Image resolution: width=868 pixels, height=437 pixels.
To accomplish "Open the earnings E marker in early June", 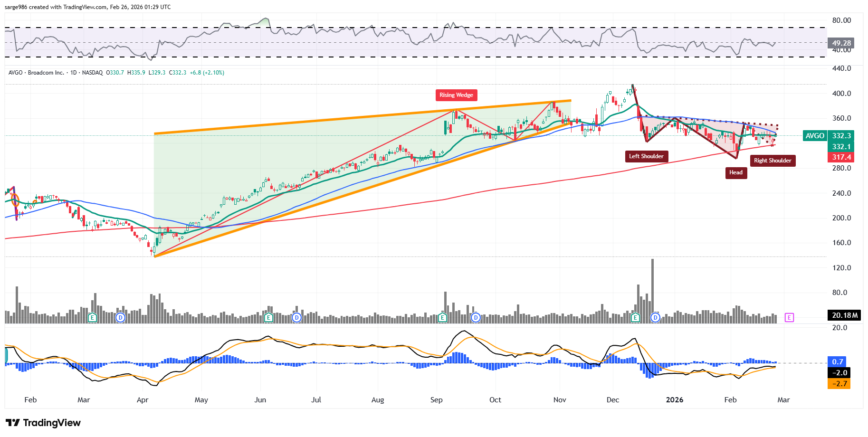I will coord(269,317).
